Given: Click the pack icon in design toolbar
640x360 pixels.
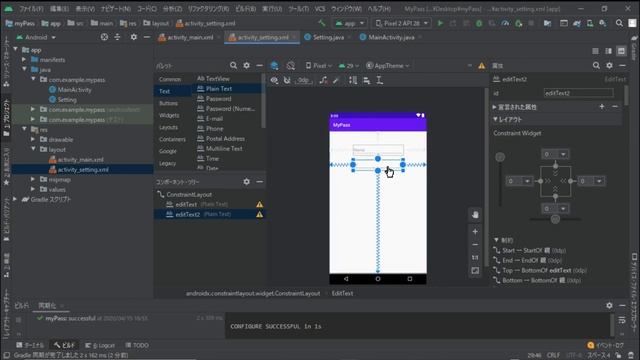Looking at the screenshot, I should pyautogui.click(x=353, y=80).
